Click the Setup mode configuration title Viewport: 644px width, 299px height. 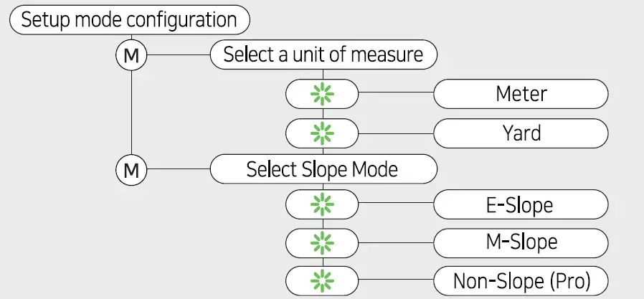[x=129, y=19]
